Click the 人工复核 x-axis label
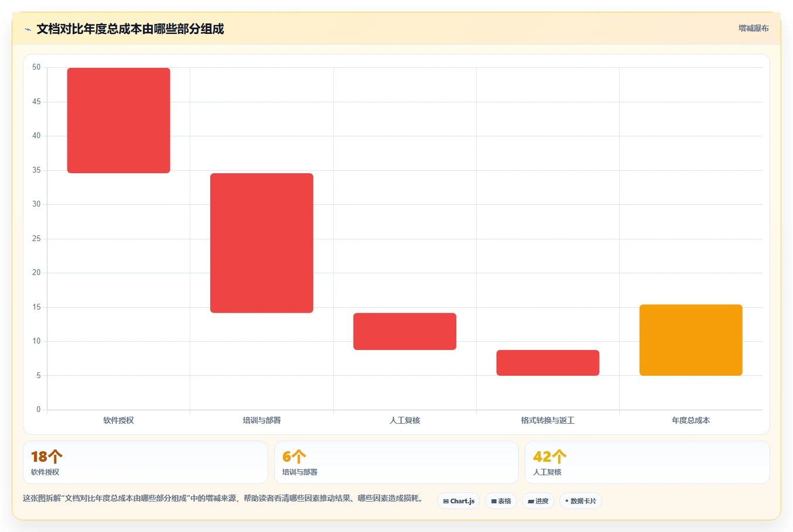793x532 pixels. click(x=405, y=420)
